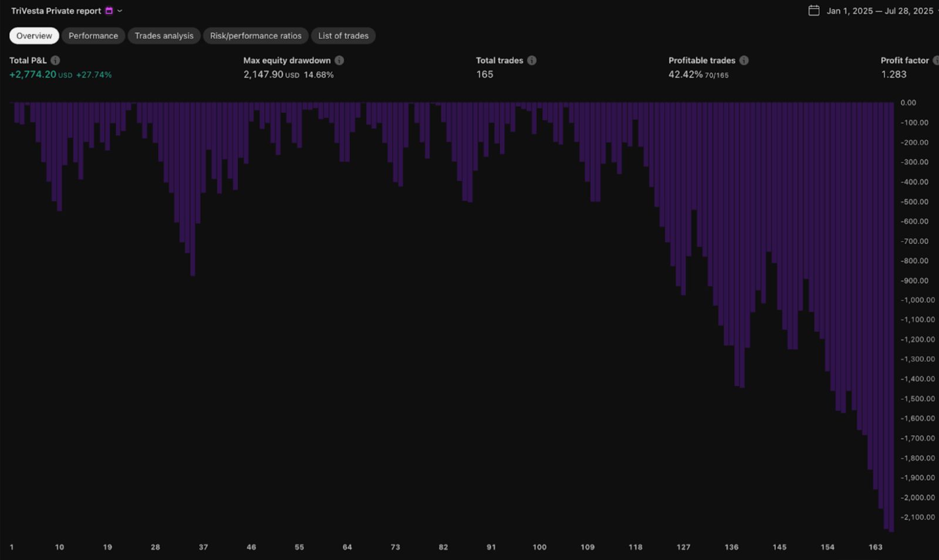Click the 14.68% drawdown percentage

tap(319, 75)
